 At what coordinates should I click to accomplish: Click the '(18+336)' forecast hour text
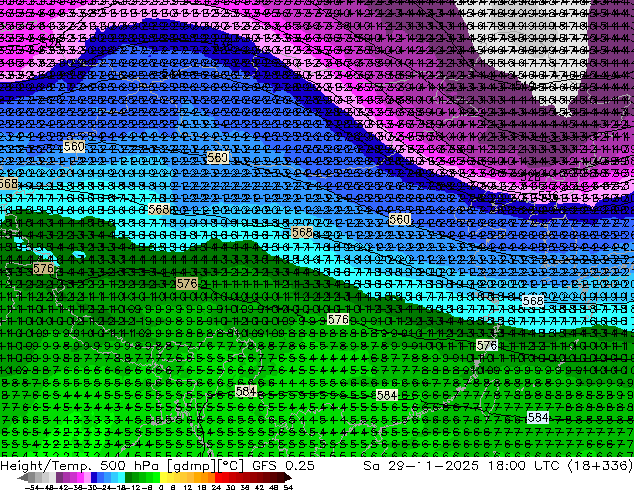pos(600,466)
